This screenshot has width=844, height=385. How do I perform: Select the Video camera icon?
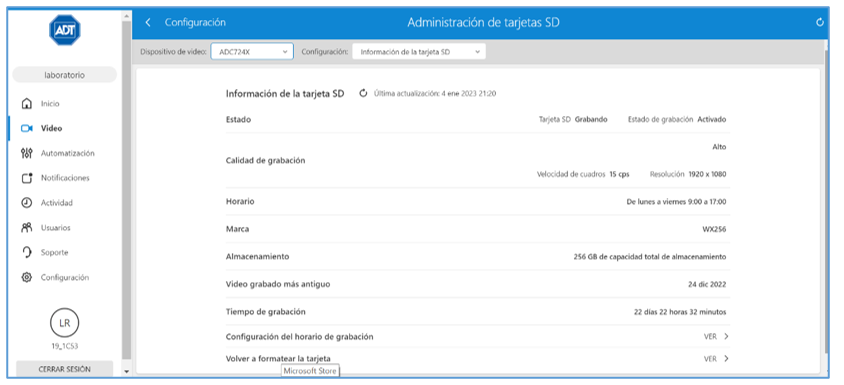pos(26,128)
